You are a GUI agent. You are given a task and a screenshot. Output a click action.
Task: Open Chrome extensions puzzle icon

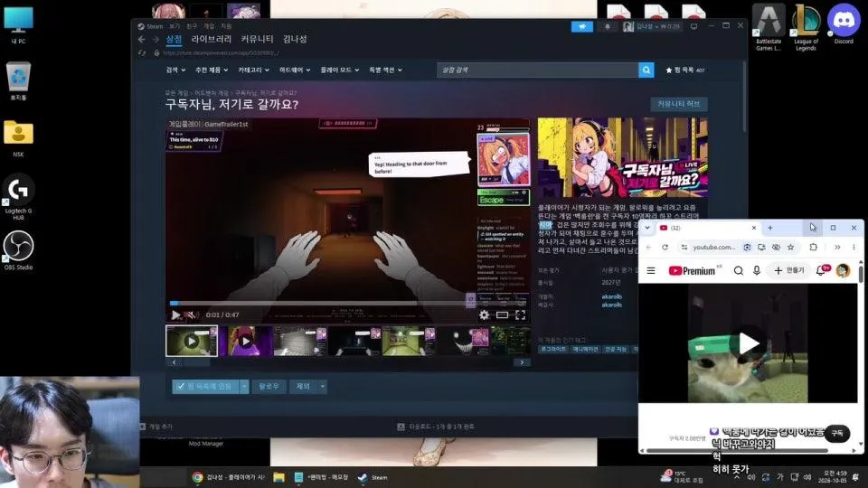(x=813, y=248)
